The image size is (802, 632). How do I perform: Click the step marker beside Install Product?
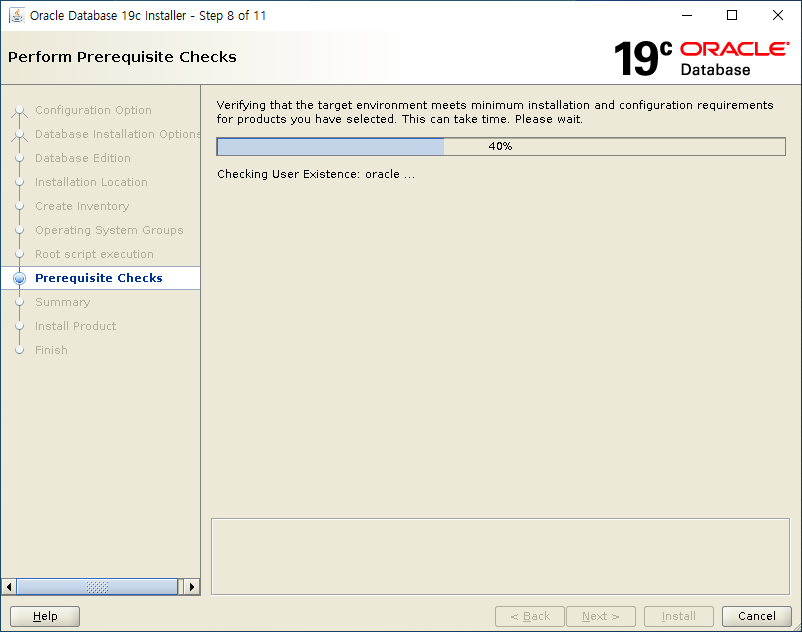[x=19, y=326]
